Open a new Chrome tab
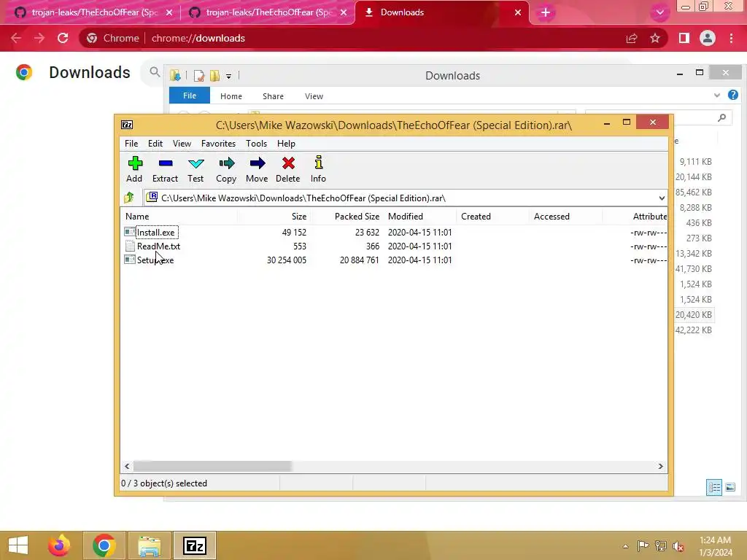The image size is (747, 560). click(546, 12)
